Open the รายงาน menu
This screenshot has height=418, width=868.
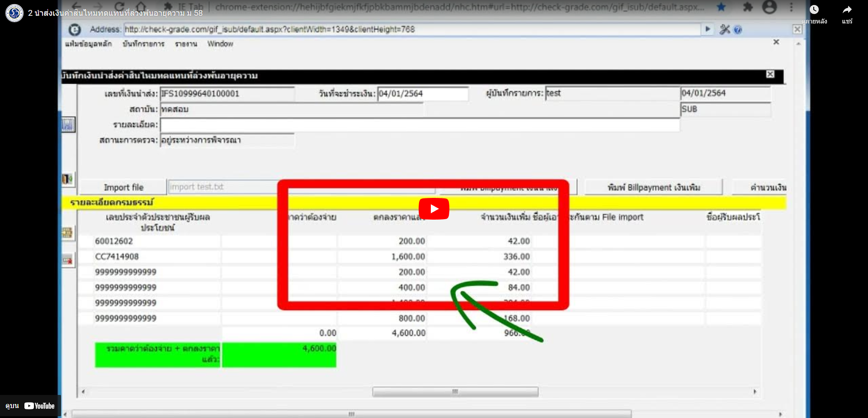coord(186,44)
